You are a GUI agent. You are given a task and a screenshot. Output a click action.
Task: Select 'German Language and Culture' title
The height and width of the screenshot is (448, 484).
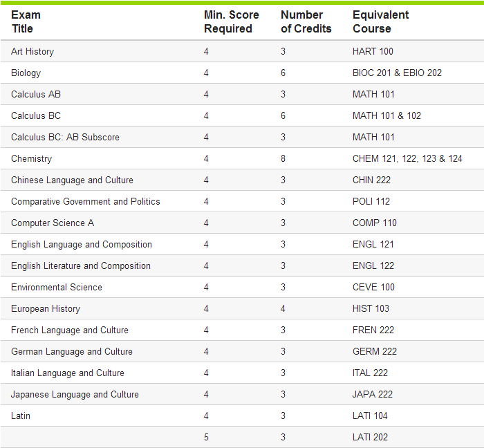click(72, 352)
